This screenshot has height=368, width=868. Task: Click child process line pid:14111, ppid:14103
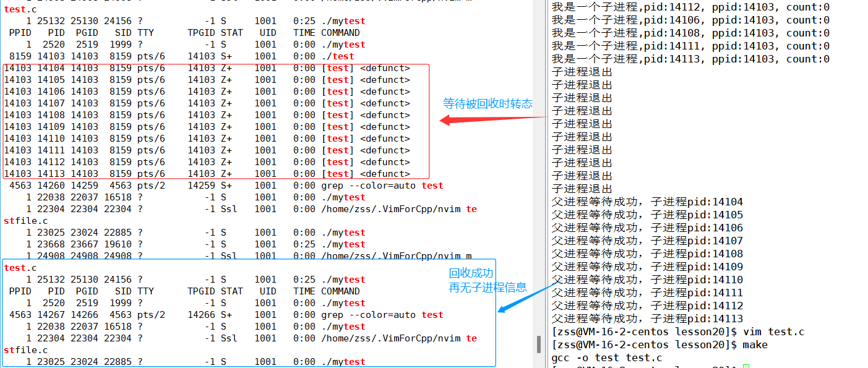point(690,46)
